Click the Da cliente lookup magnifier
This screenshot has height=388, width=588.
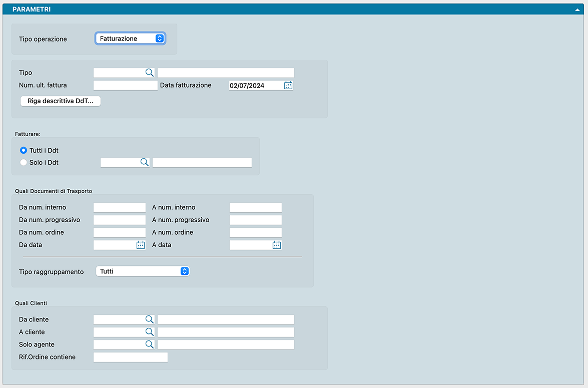(149, 319)
